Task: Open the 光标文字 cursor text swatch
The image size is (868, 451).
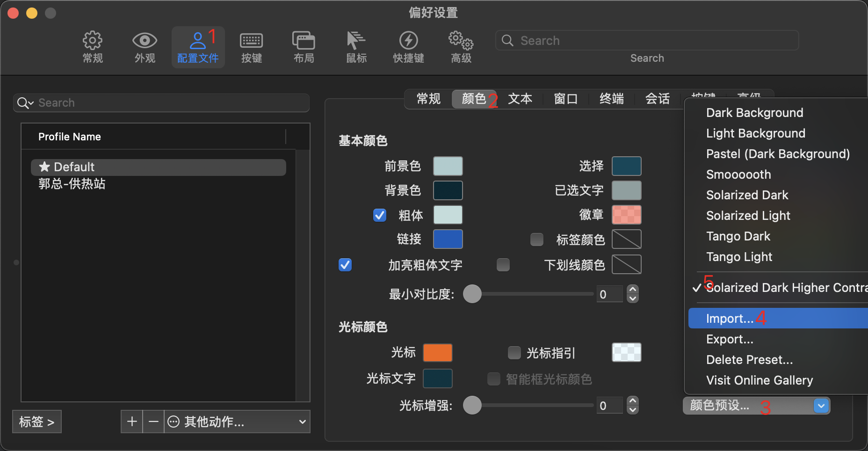Action: pos(438,378)
